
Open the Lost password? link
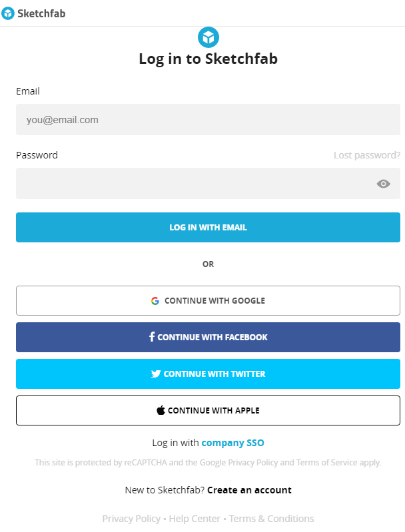click(x=367, y=155)
